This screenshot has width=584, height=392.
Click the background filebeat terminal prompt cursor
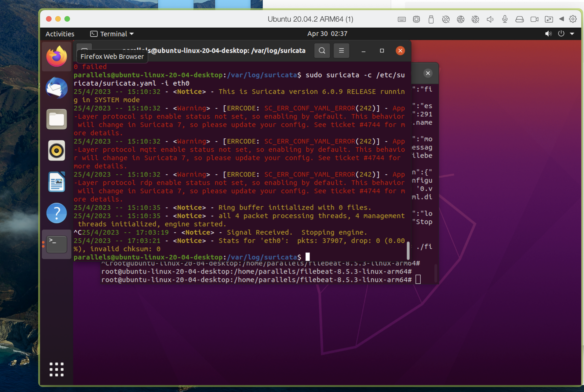[x=418, y=279]
